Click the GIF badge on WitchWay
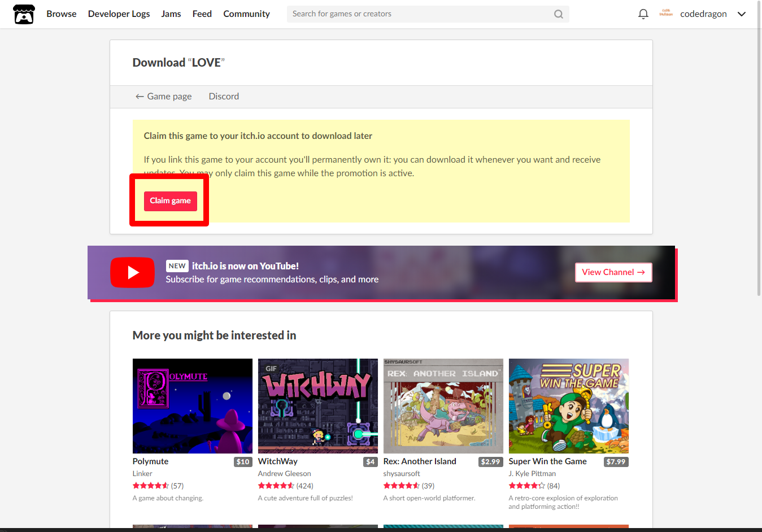Image resolution: width=762 pixels, height=532 pixels. coord(271,369)
